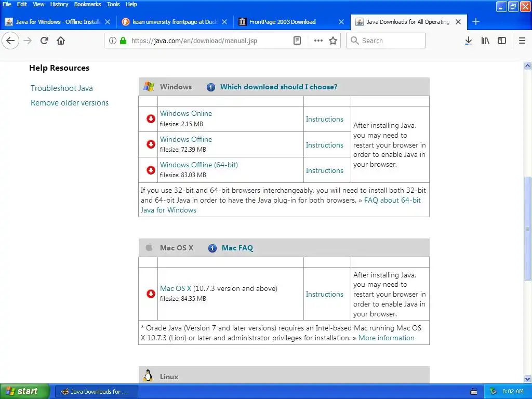This screenshot has width=532, height=399.
Task: Open the Downloads panel arrow
Action: coord(468,41)
